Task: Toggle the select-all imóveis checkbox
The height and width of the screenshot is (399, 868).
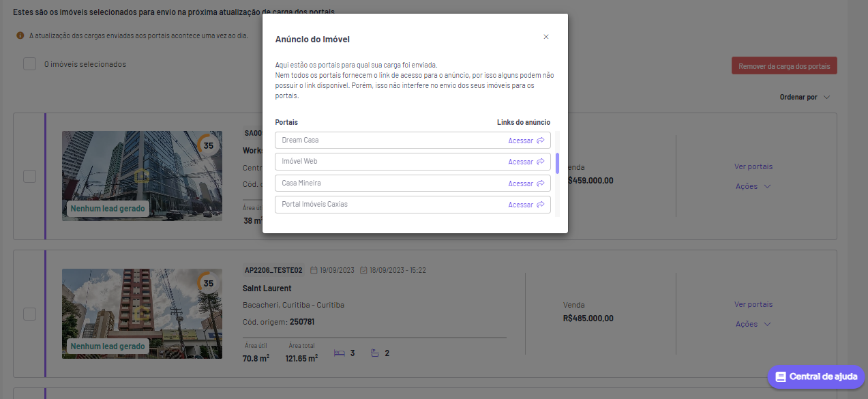Action: [29, 64]
